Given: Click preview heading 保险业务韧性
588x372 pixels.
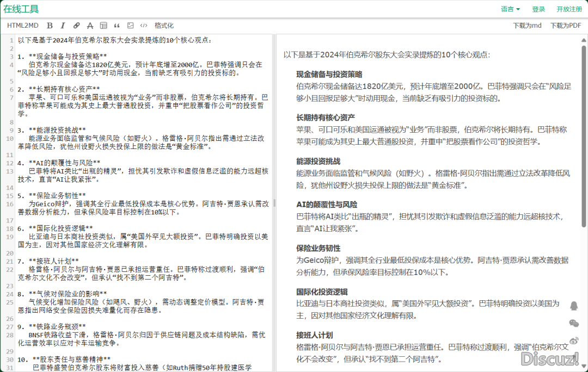Looking at the screenshot, I should pyautogui.click(x=318, y=248).
